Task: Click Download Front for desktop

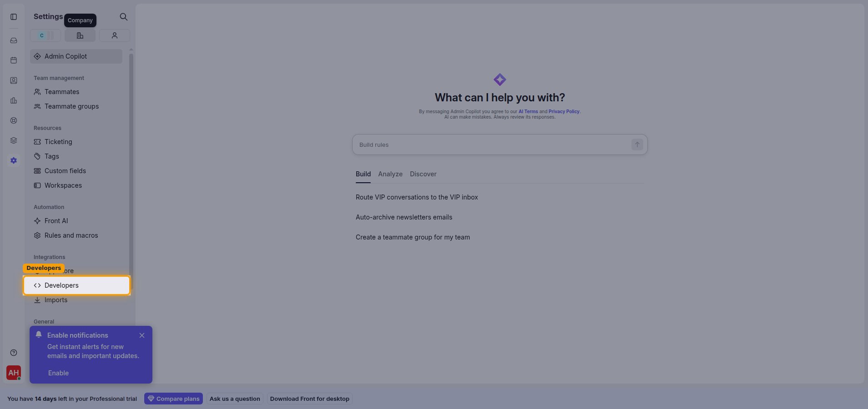Action: pyautogui.click(x=310, y=399)
